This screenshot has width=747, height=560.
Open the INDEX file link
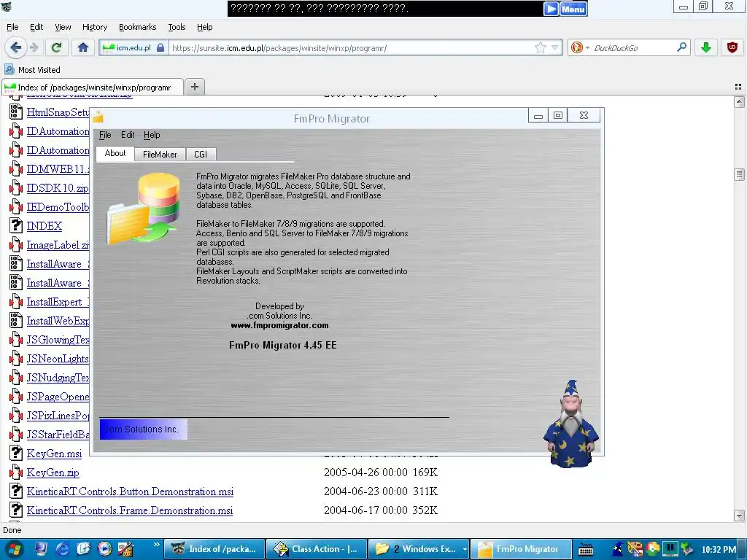(x=44, y=226)
